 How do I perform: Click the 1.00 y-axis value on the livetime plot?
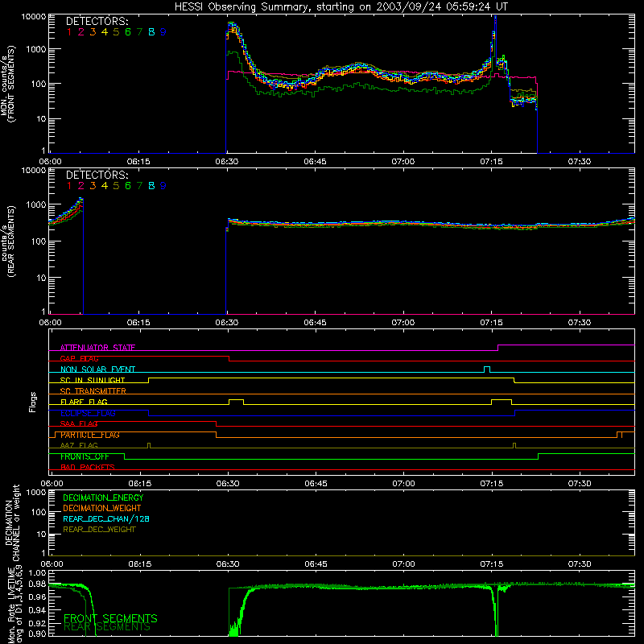tap(37, 573)
